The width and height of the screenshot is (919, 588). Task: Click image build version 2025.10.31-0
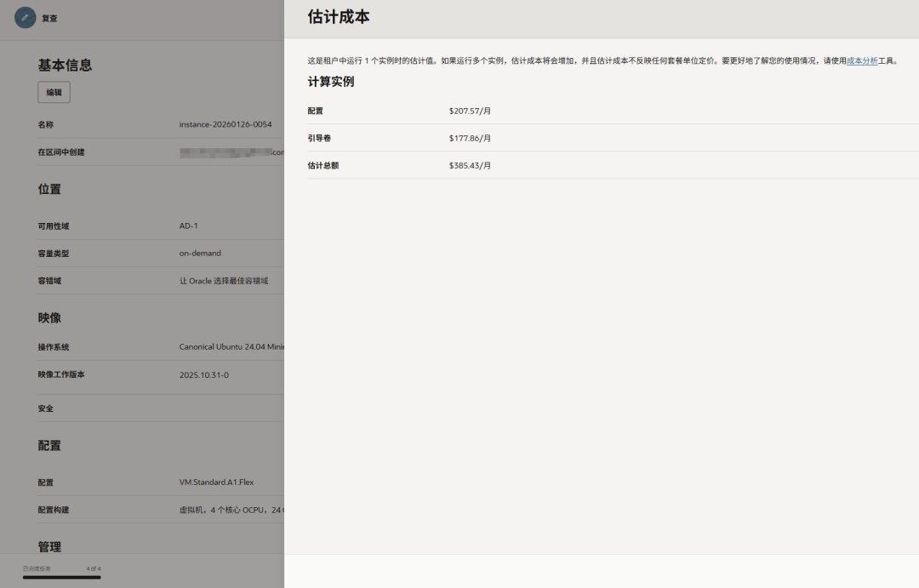point(204,374)
